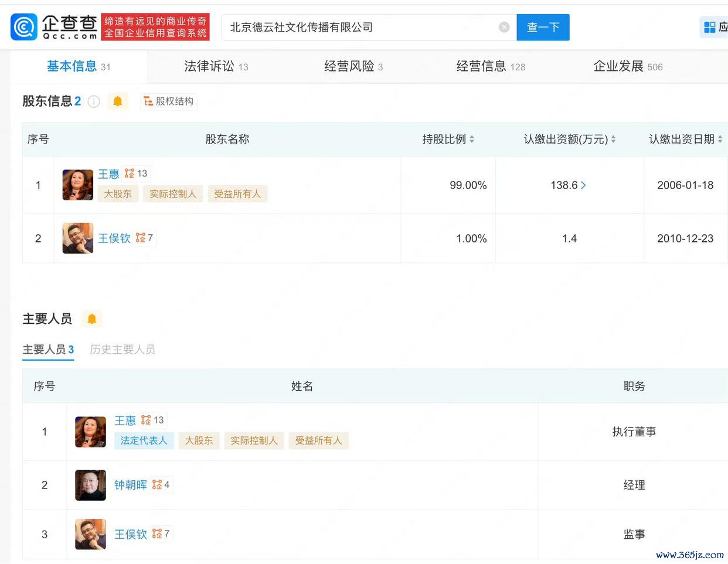Image resolution: width=728 pixels, height=564 pixels.
Task: Open the 股权结构 button
Action: (169, 101)
